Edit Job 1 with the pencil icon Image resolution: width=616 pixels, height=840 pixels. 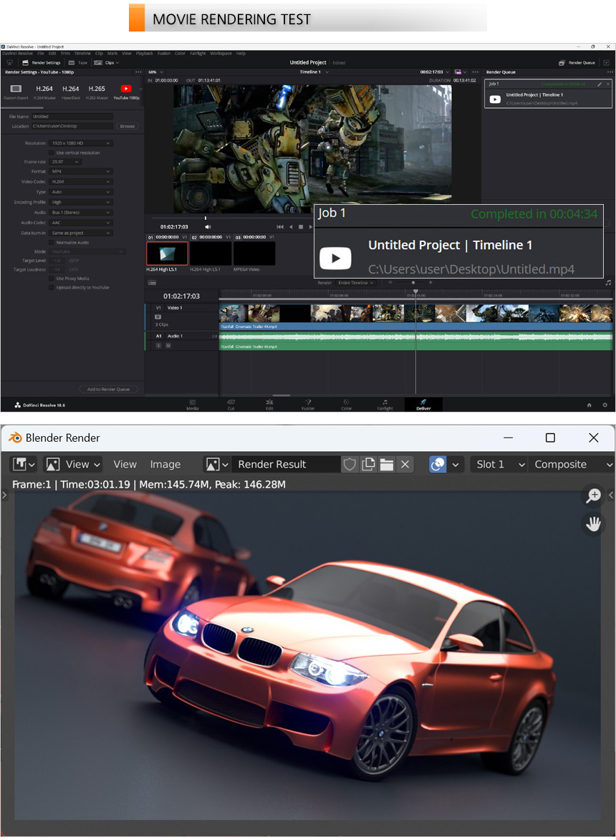click(x=600, y=84)
